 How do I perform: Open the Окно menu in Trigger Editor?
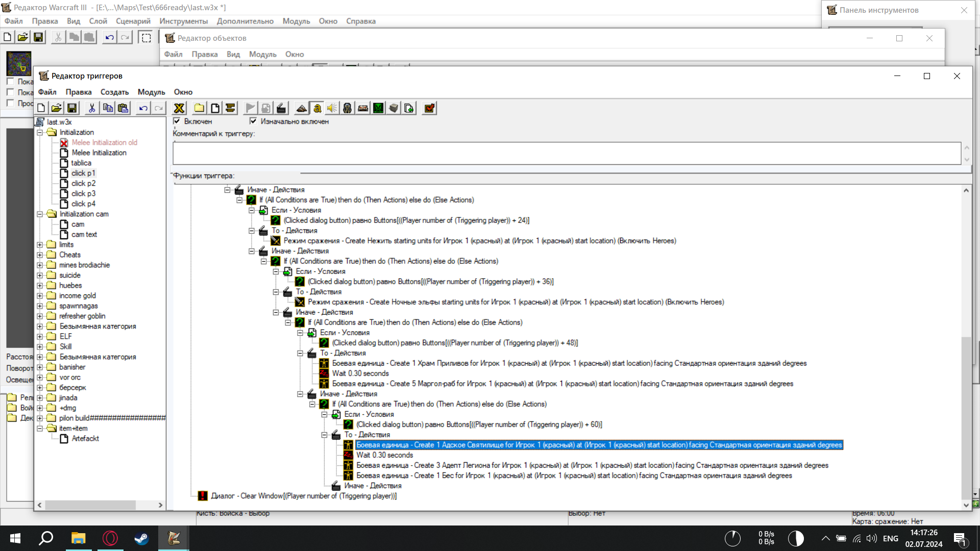183,92
